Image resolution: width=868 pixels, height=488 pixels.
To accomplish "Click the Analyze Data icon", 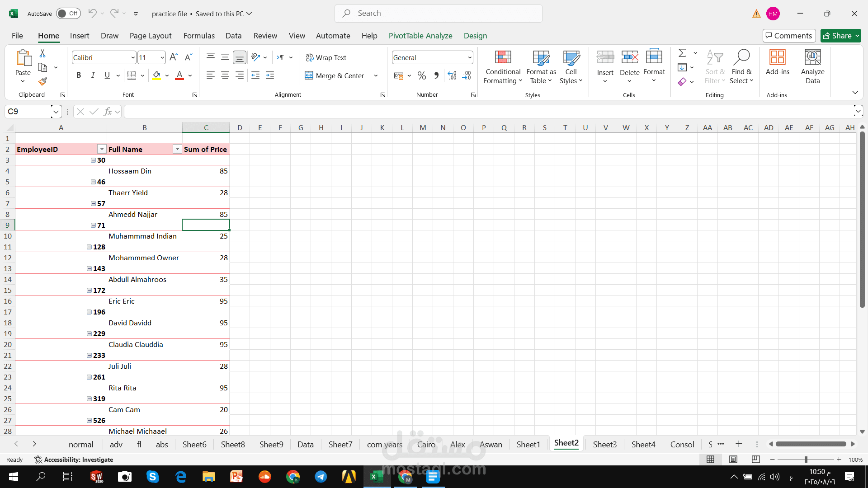I will [812, 67].
